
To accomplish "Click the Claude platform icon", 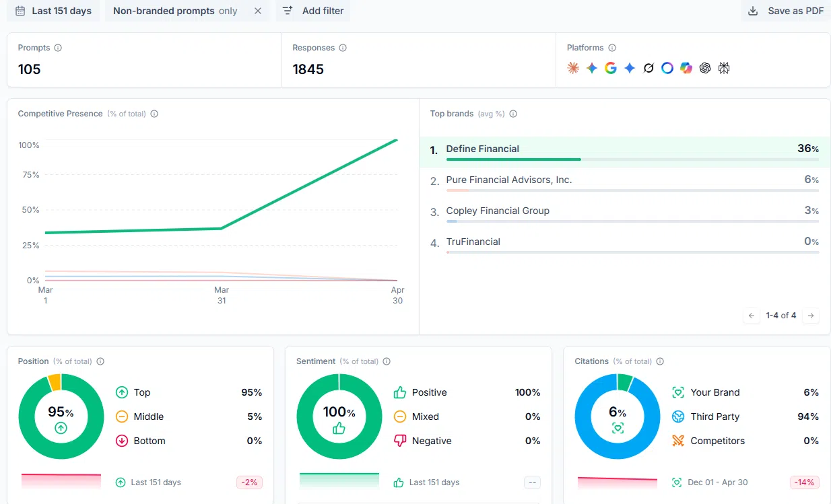I will [x=573, y=68].
